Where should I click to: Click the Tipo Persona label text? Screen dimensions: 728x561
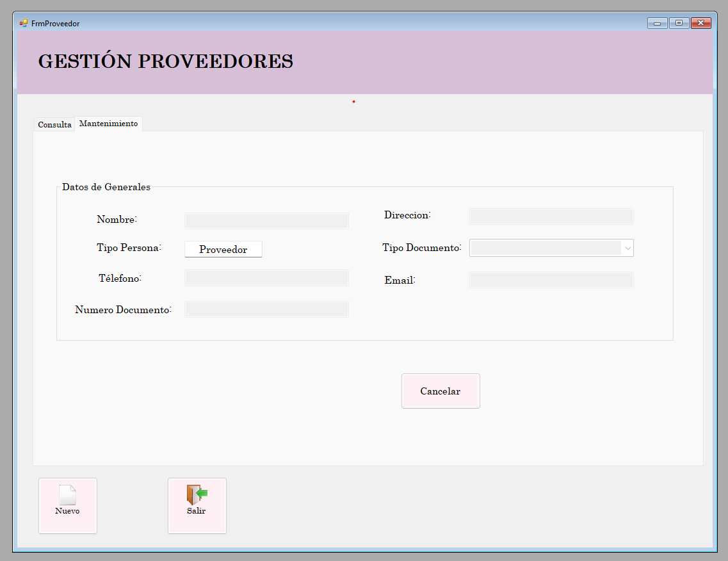tap(129, 248)
